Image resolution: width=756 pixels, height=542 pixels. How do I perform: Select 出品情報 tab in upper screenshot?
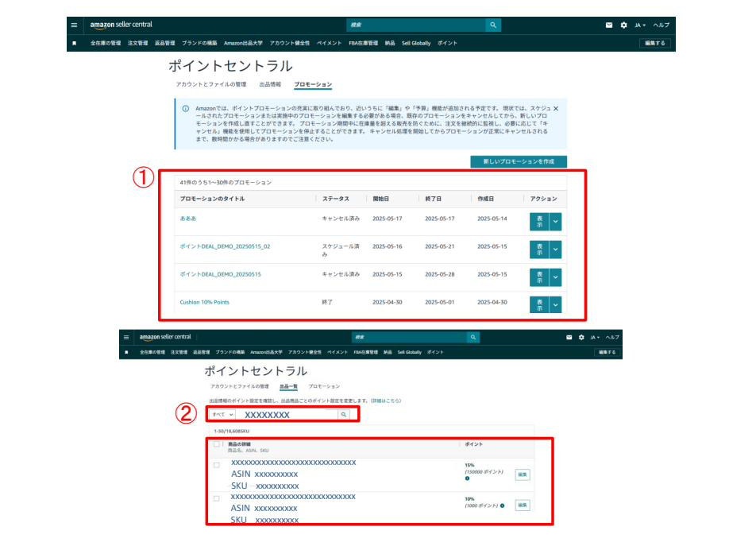click(270, 84)
